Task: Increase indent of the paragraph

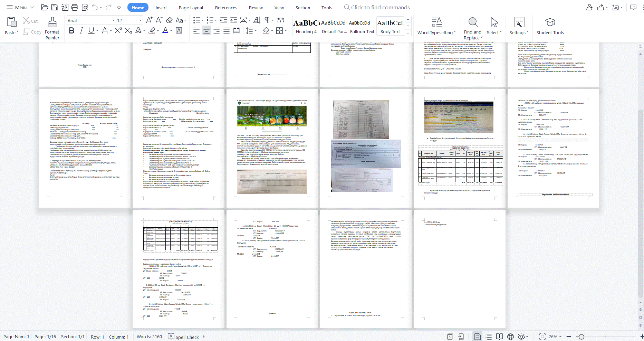Action: 233,20
